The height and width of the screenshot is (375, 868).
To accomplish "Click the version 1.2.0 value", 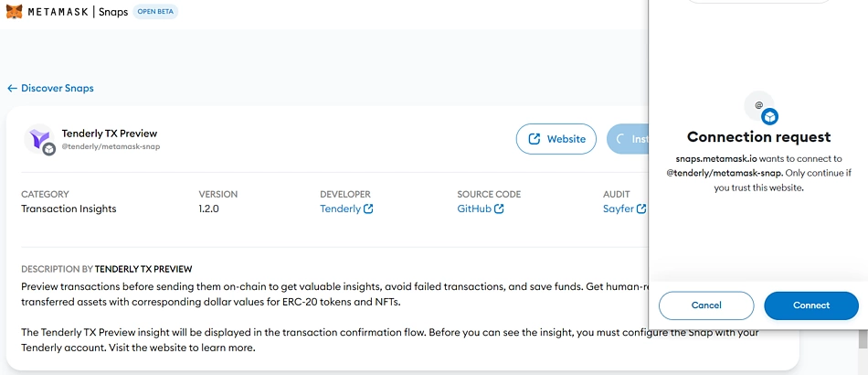I will pyautogui.click(x=208, y=209).
